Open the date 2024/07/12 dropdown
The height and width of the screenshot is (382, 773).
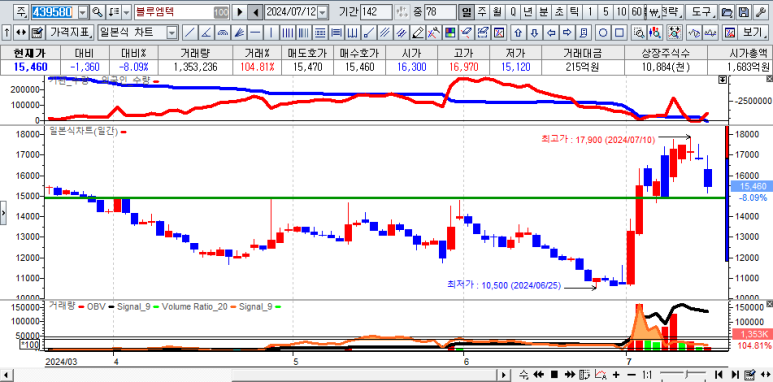(x=323, y=12)
